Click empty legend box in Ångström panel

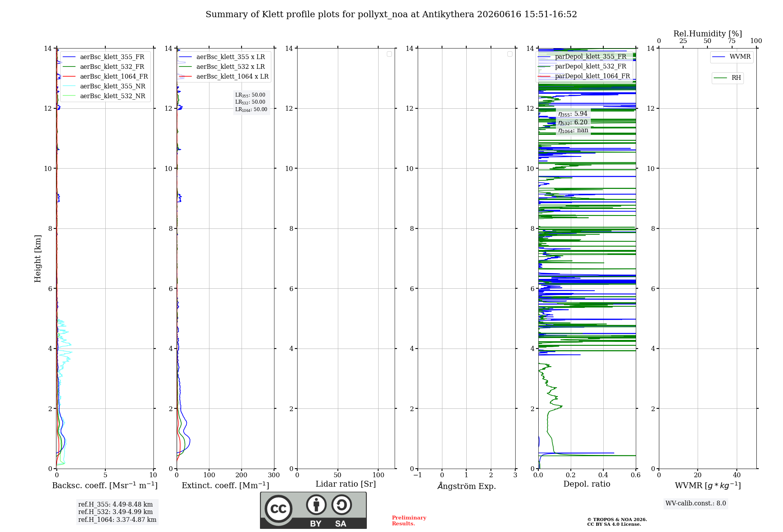click(x=510, y=54)
